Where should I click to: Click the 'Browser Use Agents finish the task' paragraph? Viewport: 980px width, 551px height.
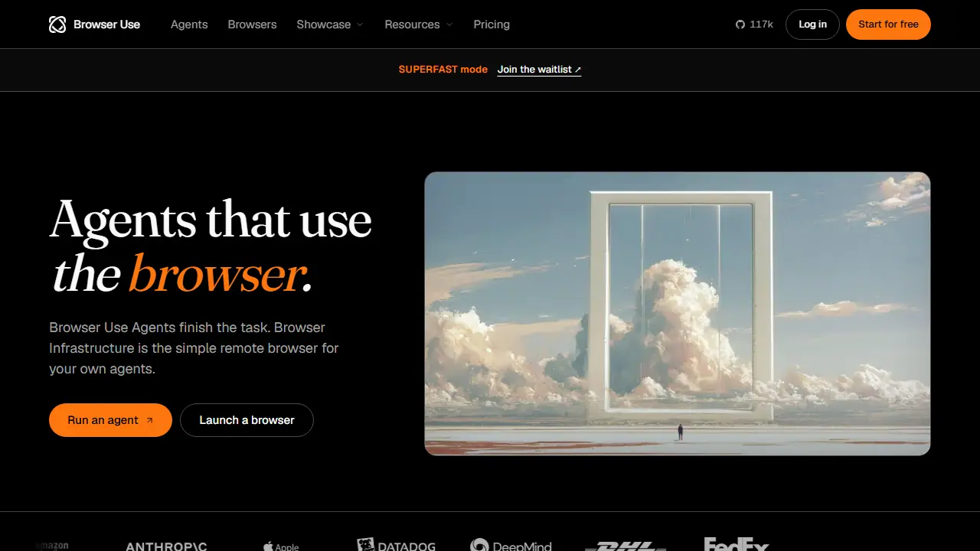click(x=194, y=348)
